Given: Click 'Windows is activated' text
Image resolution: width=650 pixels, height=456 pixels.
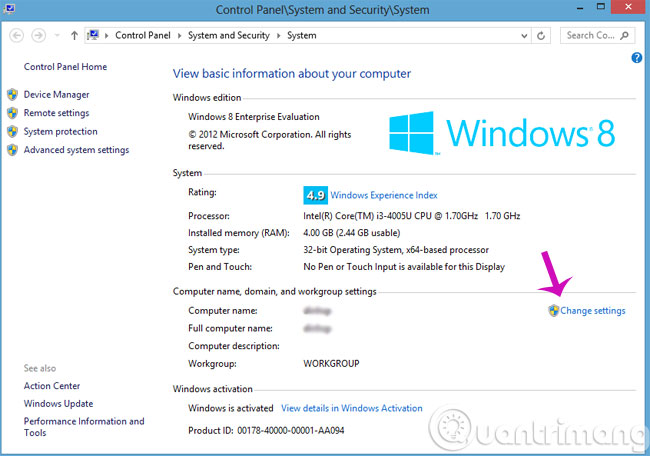Looking at the screenshot, I should (x=230, y=408).
